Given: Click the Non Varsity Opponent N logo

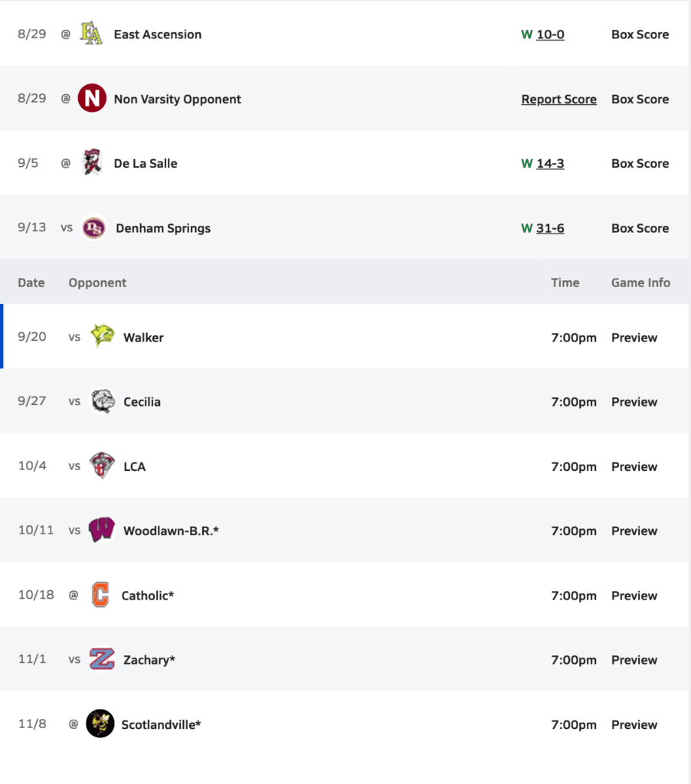Looking at the screenshot, I should (92, 99).
